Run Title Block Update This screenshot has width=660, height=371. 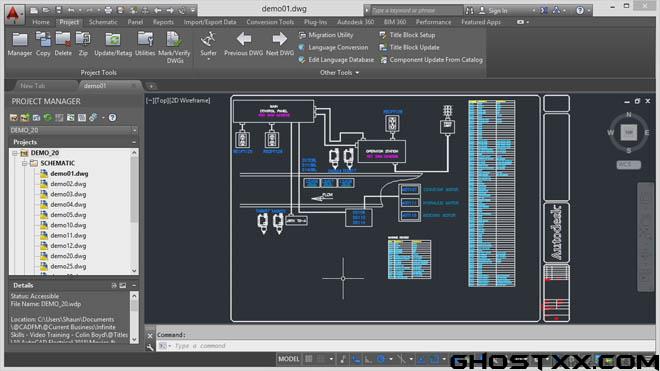(409, 48)
